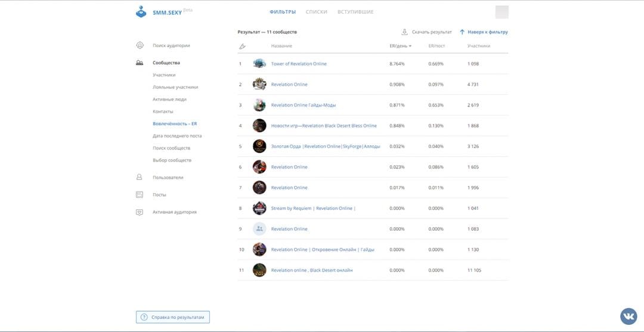This screenshot has width=644, height=332.
Task: Click the 8.764% ER/день value
Action: click(x=397, y=64)
